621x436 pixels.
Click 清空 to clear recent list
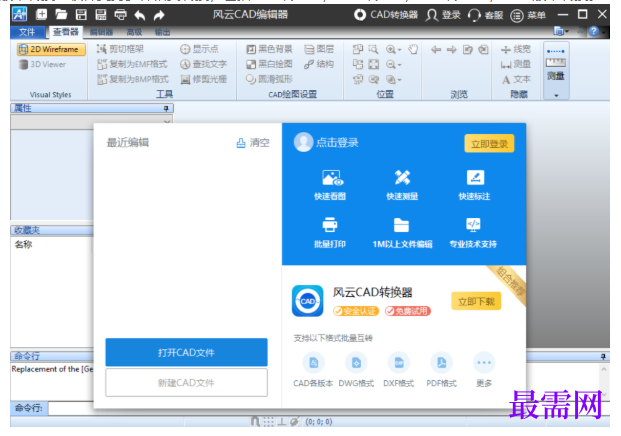click(x=253, y=143)
